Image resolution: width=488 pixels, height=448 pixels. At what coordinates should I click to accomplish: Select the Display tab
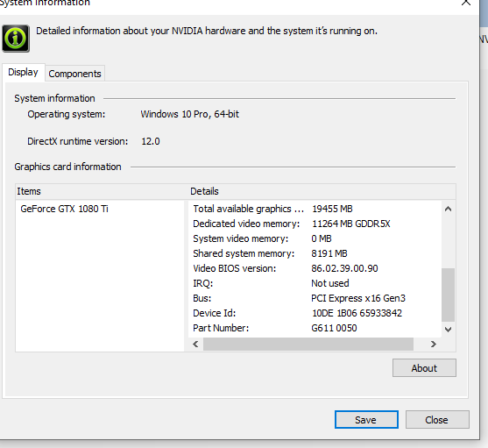tap(24, 72)
